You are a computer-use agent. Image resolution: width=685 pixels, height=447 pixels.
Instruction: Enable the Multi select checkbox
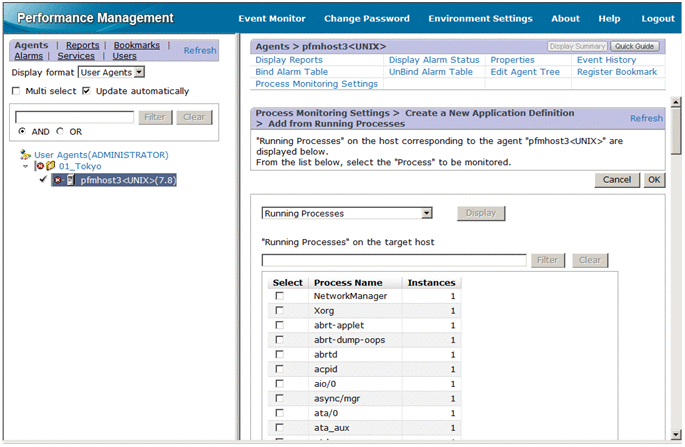(x=16, y=92)
